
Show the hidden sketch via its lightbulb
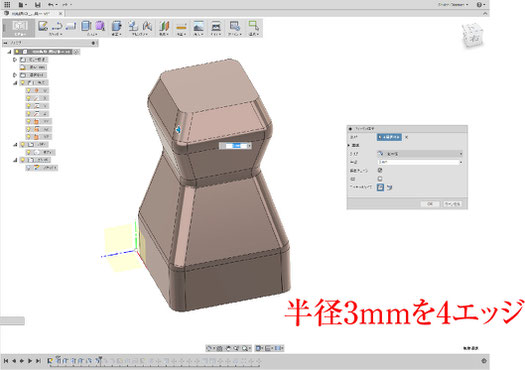(x=29, y=168)
